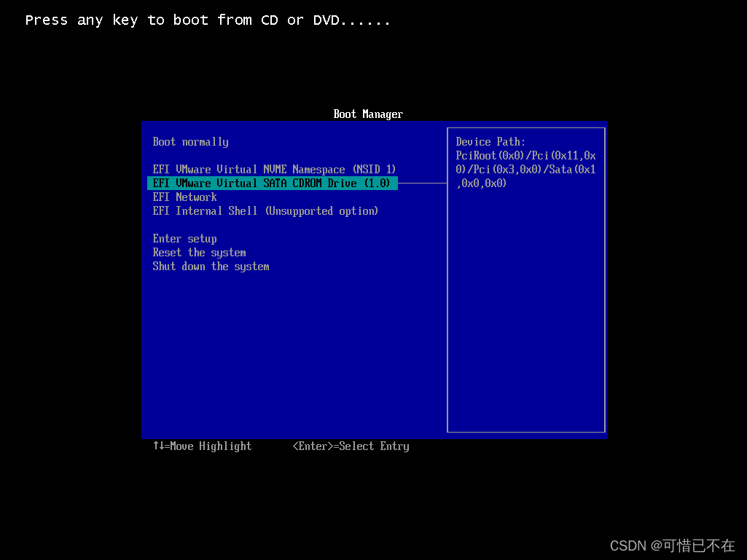Click the Device Path: label
This screenshot has width=747, height=560.
point(490,142)
